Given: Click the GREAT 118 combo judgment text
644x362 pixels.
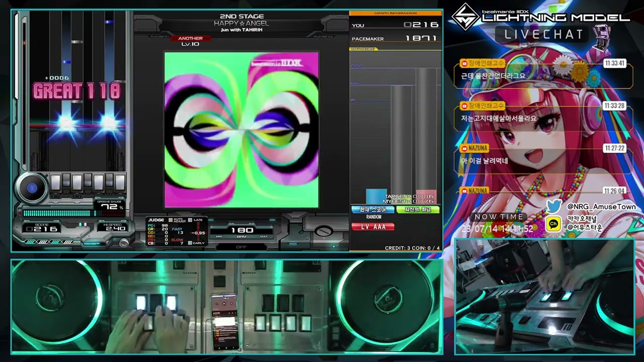Looking at the screenshot, I should [77, 91].
